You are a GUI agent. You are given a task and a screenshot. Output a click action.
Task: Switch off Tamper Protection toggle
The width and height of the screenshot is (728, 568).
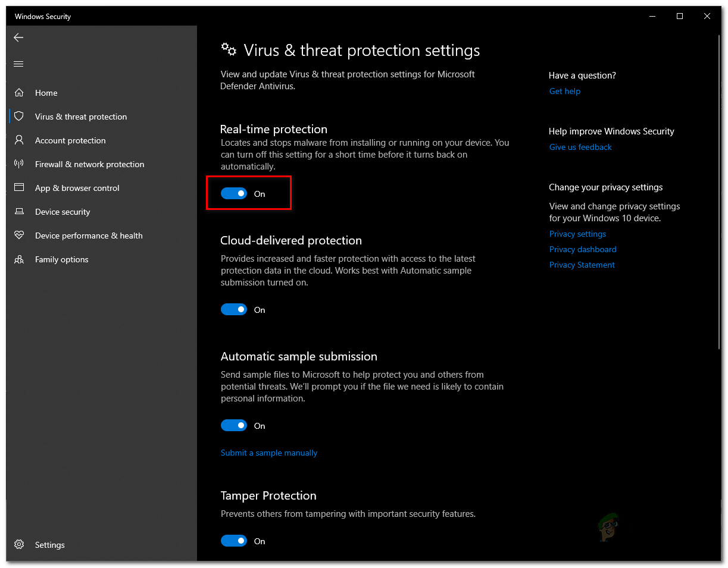[234, 541]
